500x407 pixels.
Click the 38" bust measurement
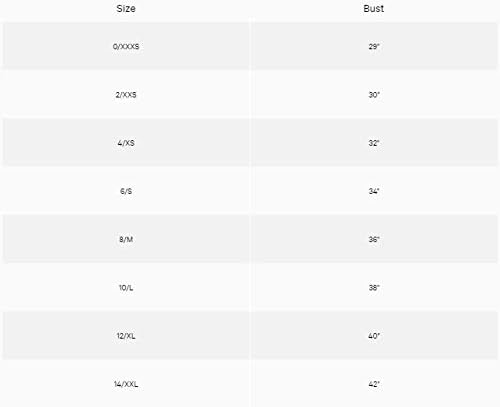pyautogui.click(x=374, y=288)
